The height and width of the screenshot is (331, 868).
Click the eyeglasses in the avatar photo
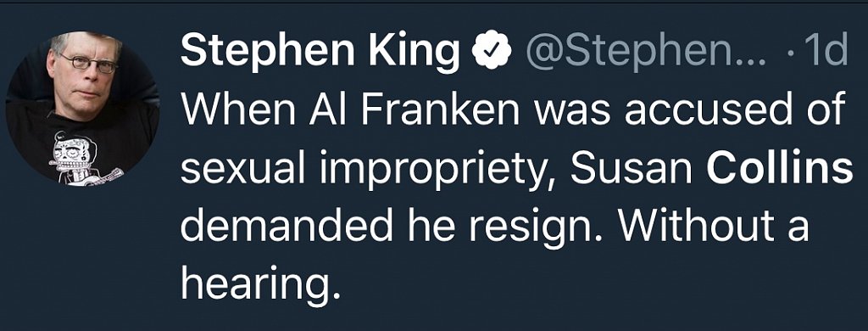[x=92, y=63]
